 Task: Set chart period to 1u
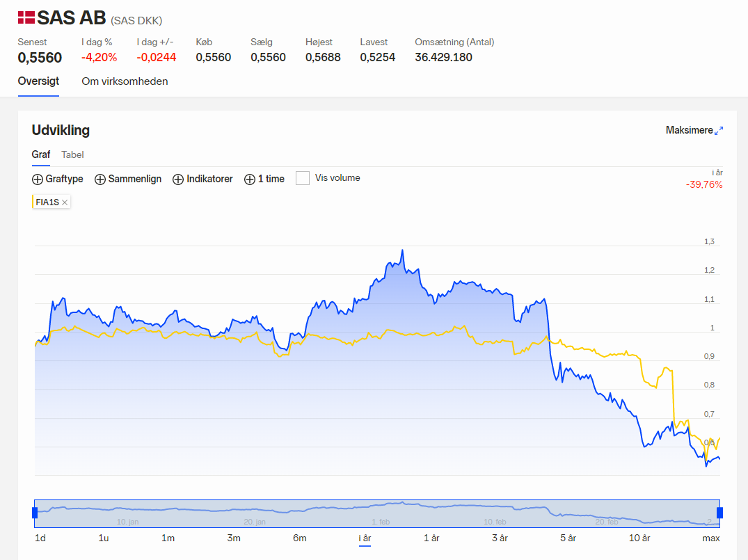click(104, 538)
